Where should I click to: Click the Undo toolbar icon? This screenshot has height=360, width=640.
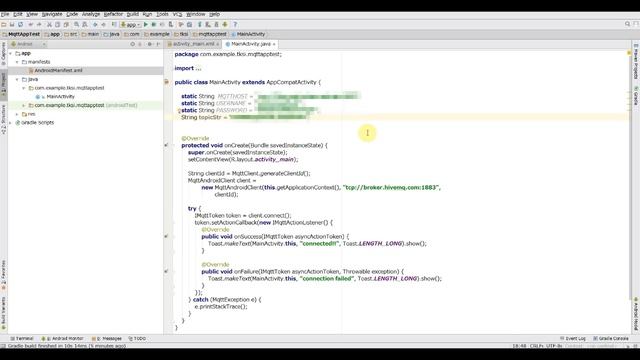click(31, 24)
